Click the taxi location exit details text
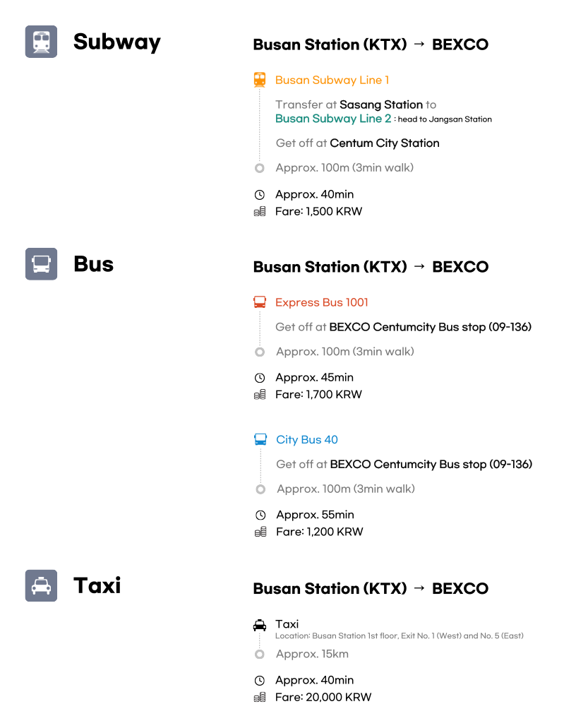This screenshot has height=728, width=588. pos(400,635)
